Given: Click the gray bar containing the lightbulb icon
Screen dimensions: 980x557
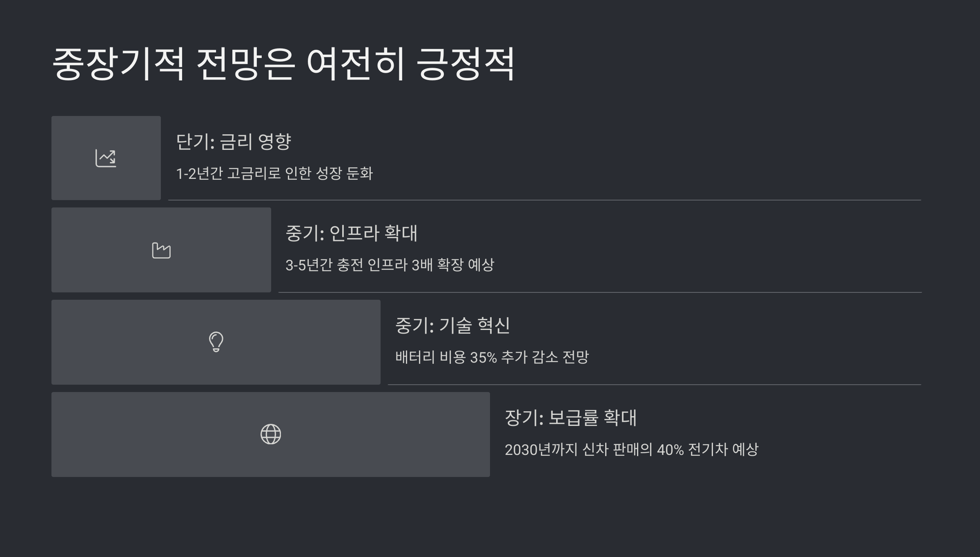Looking at the screenshot, I should [x=216, y=342].
